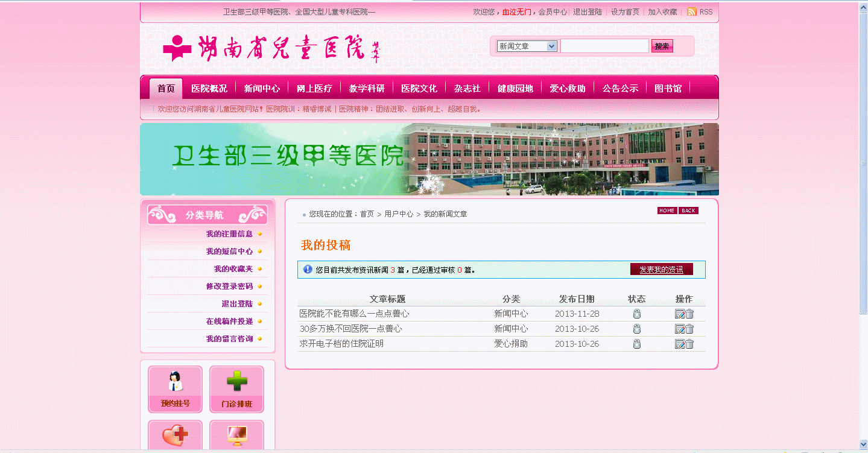Click the 退出登陆 link in the top bar
Viewport: 868px width, 453px height.
[x=587, y=12]
